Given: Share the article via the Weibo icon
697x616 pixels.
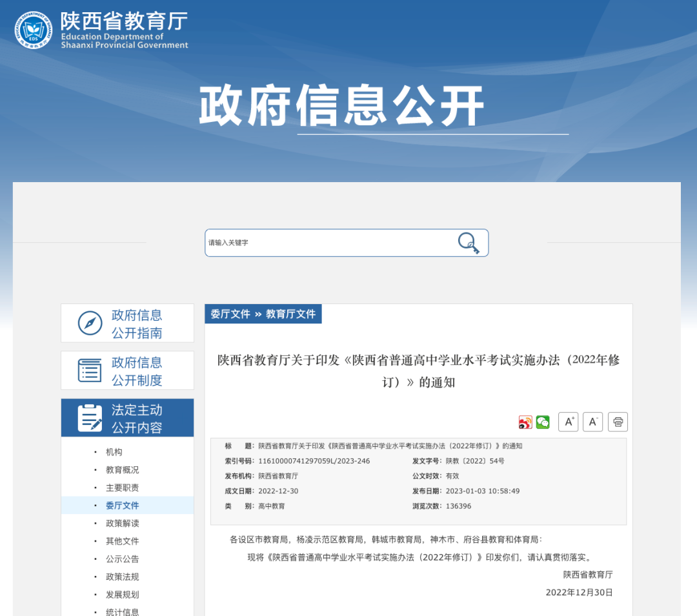Looking at the screenshot, I should pyautogui.click(x=525, y=422).
